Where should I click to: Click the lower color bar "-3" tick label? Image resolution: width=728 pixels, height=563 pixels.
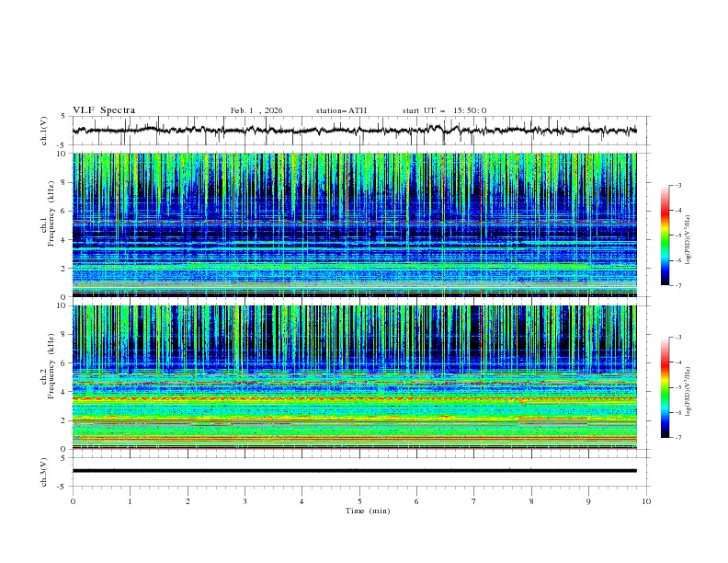678,338
